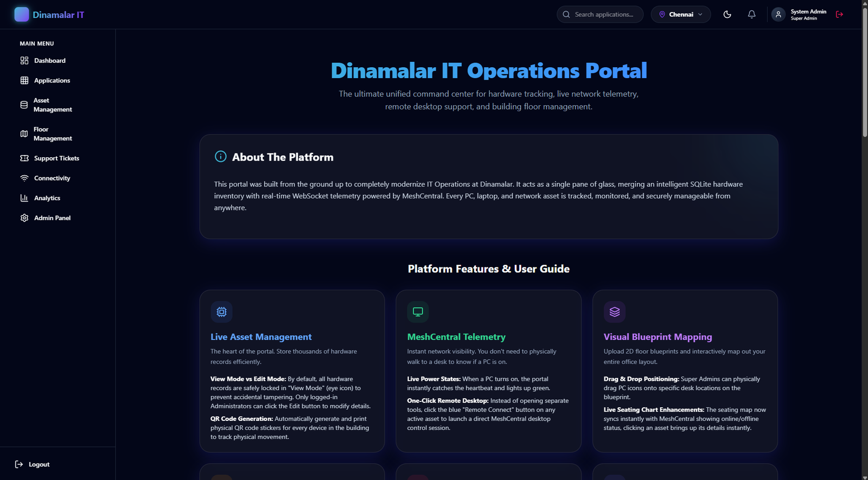The width and height of the screenshot is (868, 480).
Task: Click the Asset Management database icon
Action: [x=24, y=105]
